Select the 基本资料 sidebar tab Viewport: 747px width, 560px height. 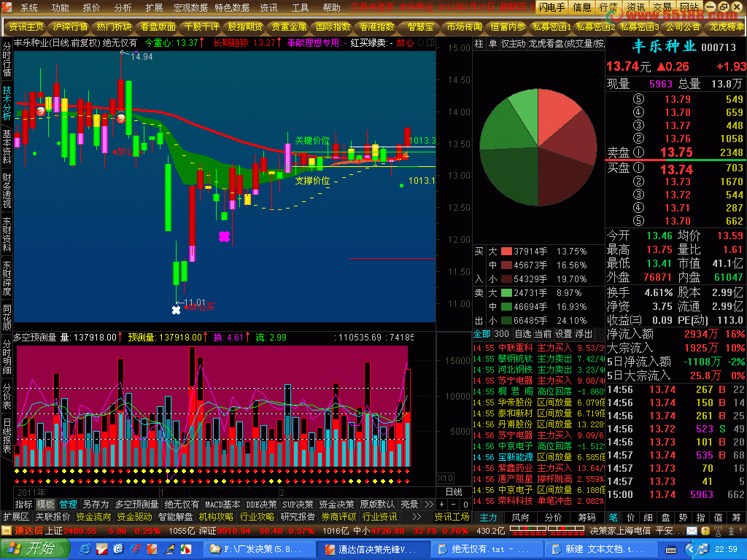7,147
